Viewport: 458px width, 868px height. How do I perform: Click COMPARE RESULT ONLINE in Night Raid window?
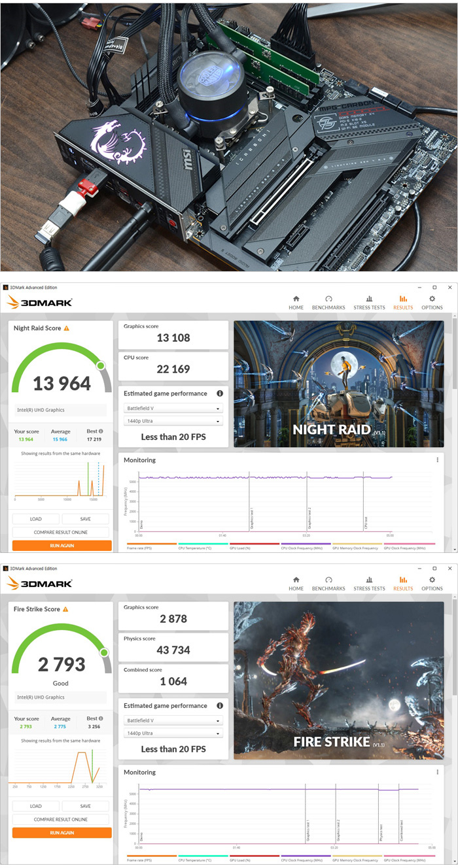coord(62,532)
